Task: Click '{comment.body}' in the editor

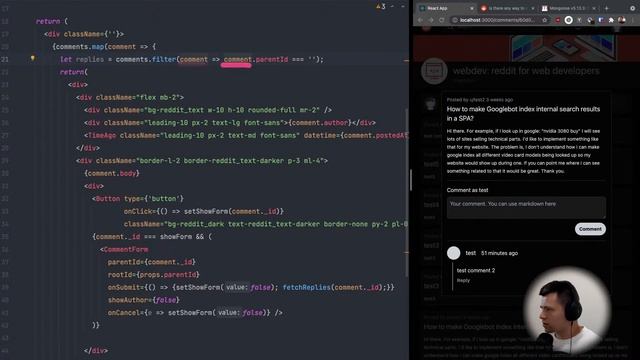Action: (x=112, y=173)
